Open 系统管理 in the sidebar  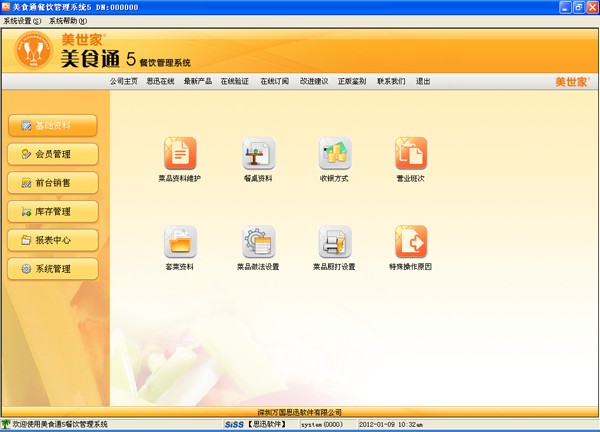coord(52,269)
